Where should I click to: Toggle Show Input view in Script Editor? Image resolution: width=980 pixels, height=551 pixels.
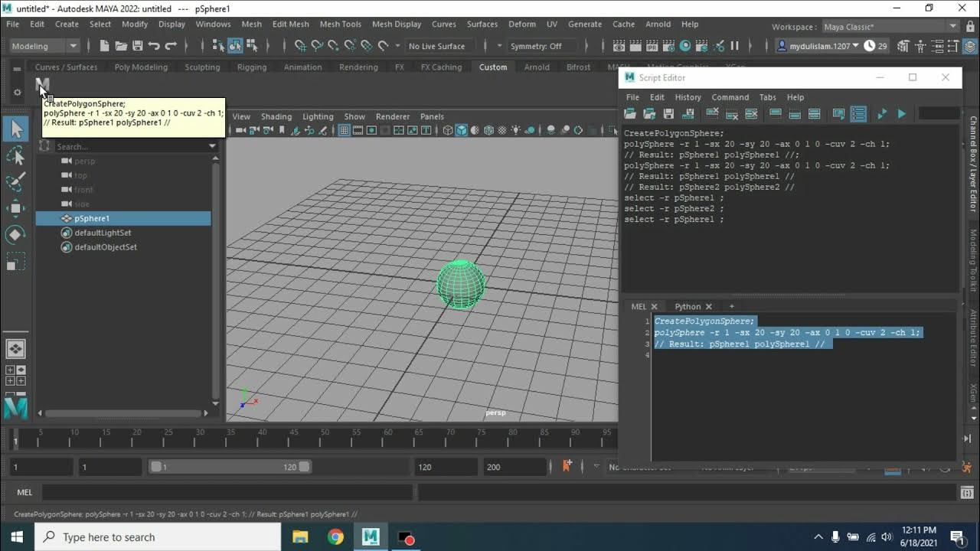pos(795,115)
